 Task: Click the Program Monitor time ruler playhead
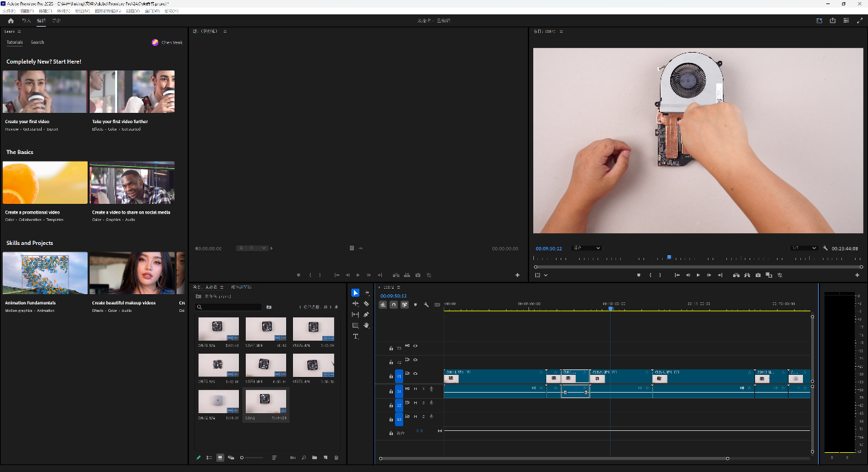point(669,257)
